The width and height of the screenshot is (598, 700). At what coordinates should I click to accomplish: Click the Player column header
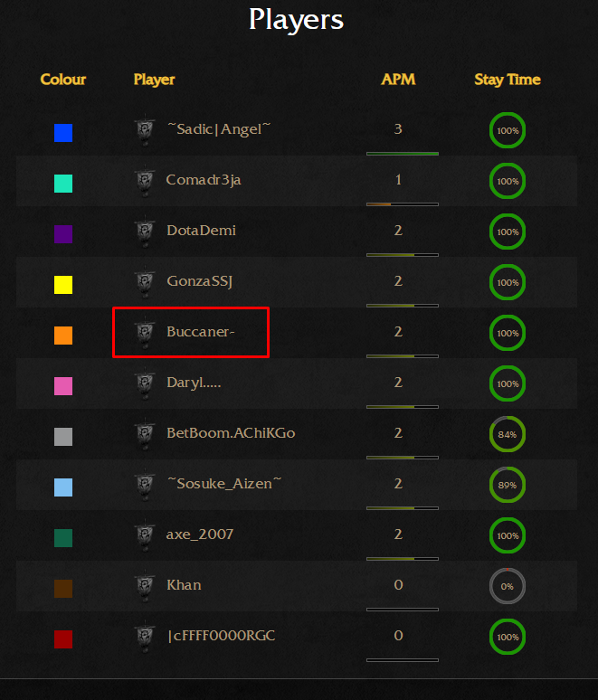[154, 80]
